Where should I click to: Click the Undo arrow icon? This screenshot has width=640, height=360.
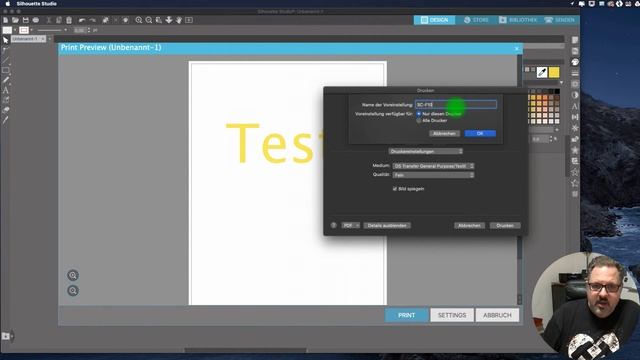82,20
